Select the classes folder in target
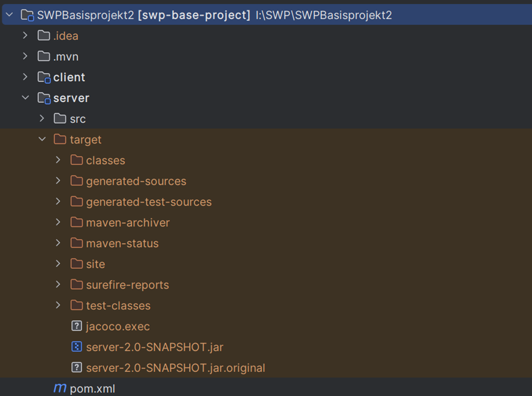The image size is (532, 396). pos(105,161)
